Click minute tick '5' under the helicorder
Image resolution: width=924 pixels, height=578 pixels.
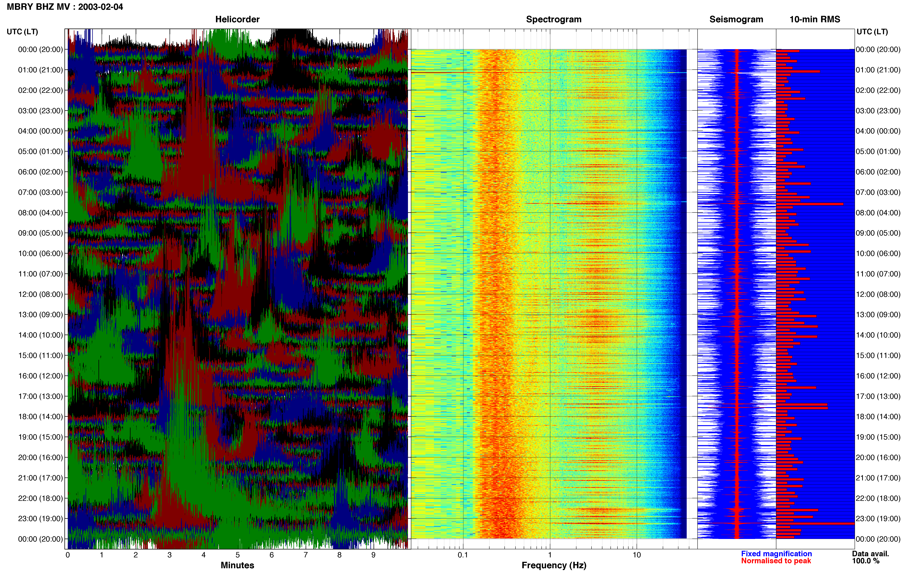click(238, 555)
